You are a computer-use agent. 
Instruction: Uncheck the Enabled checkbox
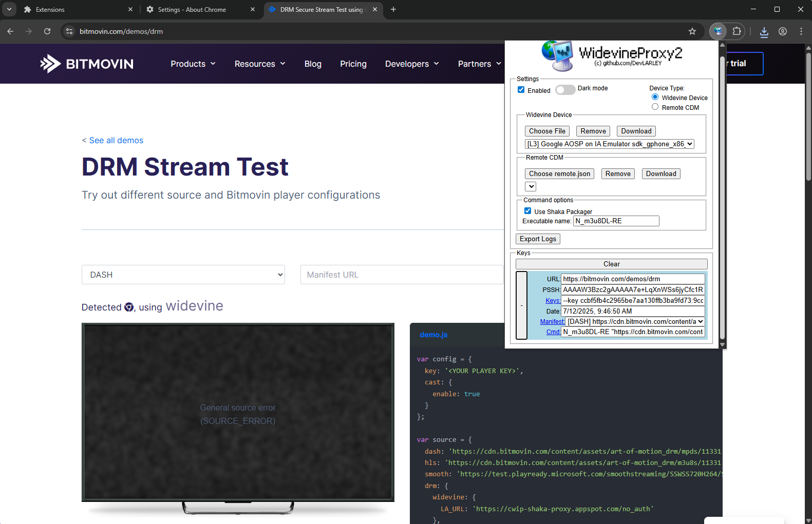(521, 90)
